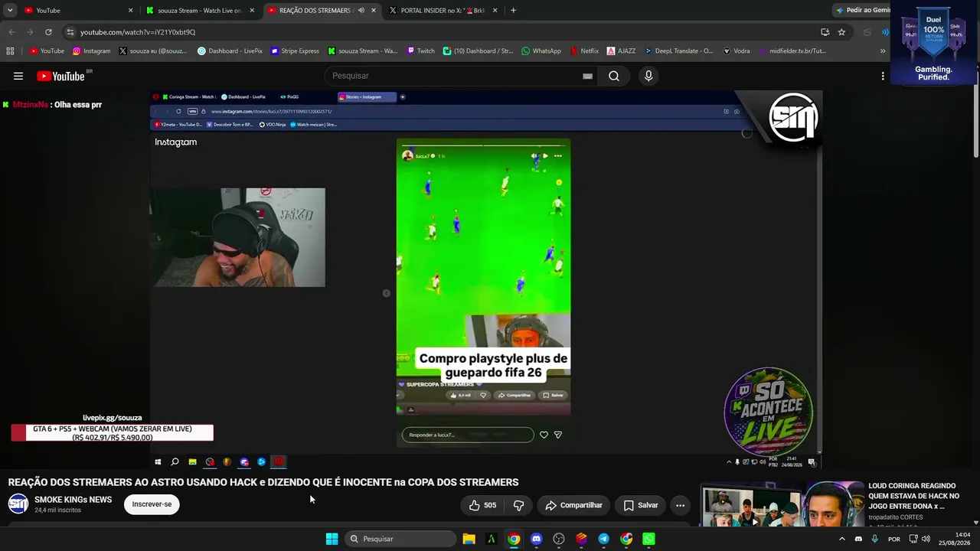
Task: Open the LOUD CORINGA REAGINDO video title
Action: click(x=914, y=496)
